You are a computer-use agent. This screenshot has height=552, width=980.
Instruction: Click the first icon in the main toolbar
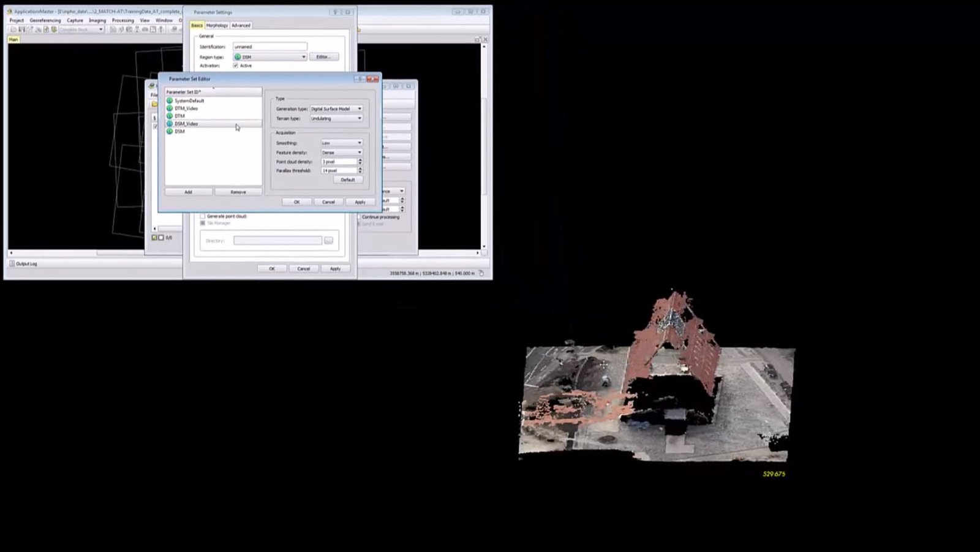[13, 29]
